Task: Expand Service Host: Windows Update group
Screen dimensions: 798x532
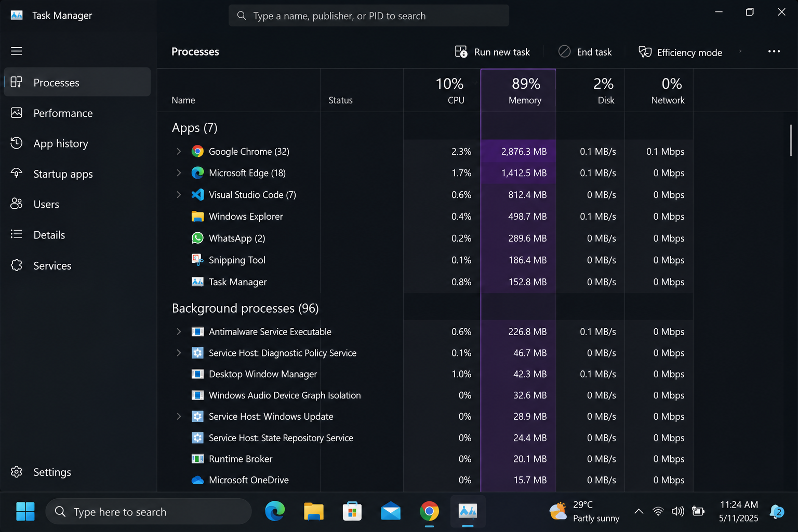Action: [179, 416]
